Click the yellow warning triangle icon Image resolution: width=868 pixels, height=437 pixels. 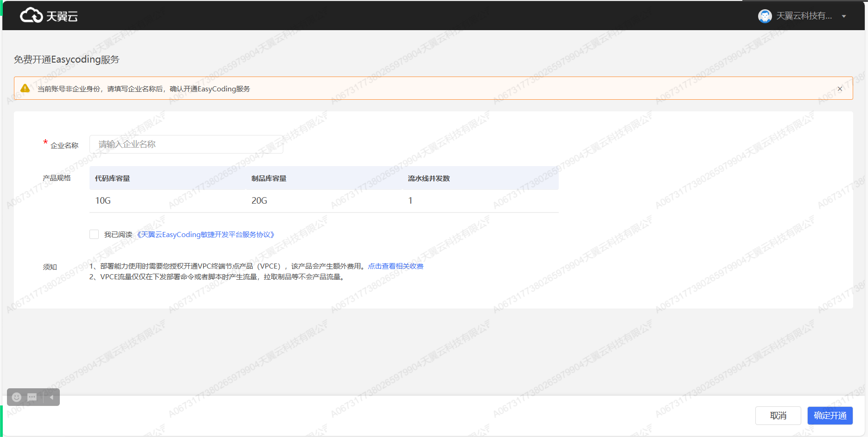pos(25,89)
